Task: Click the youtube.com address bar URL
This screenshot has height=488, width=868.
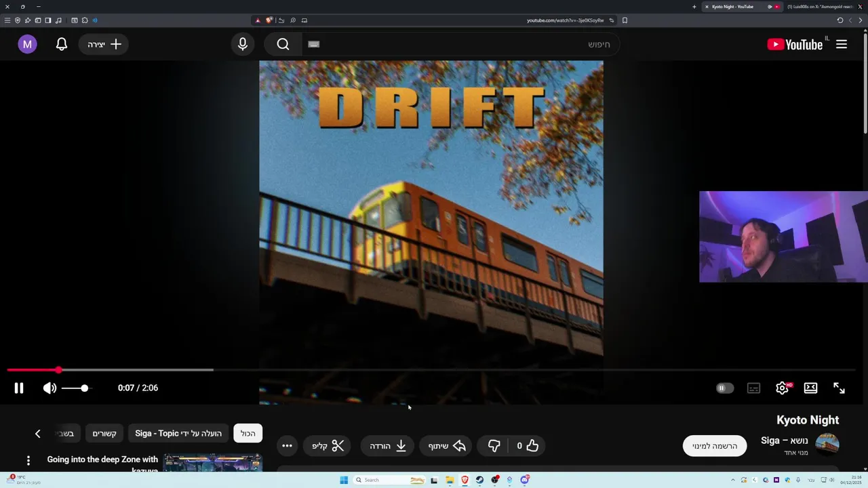Action: pyautogui.click(x=565, y=20)
